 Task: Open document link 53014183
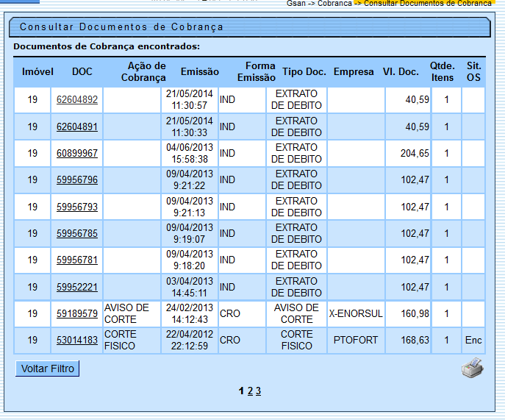pyautogui.click(x=77, y=341)
